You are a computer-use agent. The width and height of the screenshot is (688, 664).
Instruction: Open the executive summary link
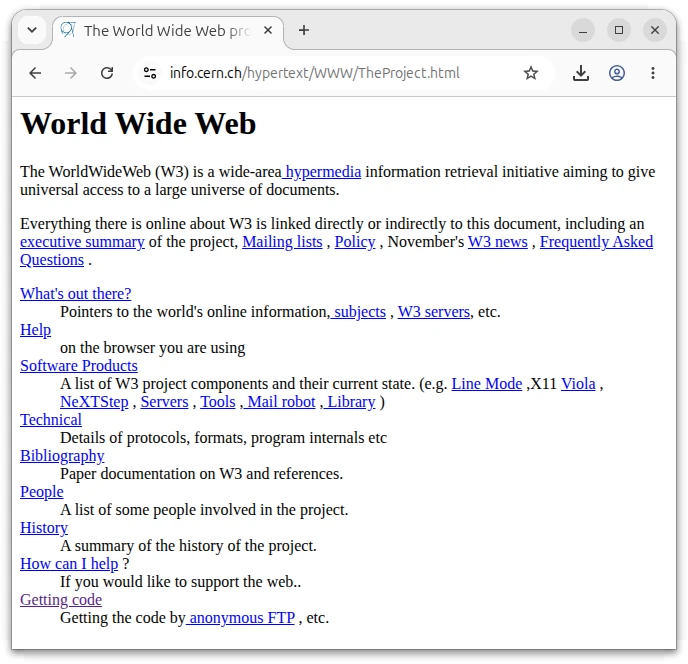tap(82, 242)
